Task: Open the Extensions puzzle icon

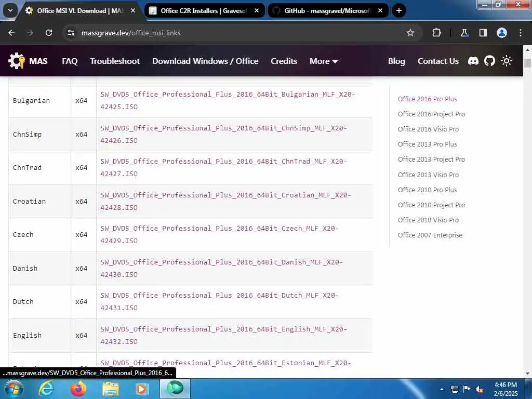Action: pyautogui.click(x=436, y=33)
